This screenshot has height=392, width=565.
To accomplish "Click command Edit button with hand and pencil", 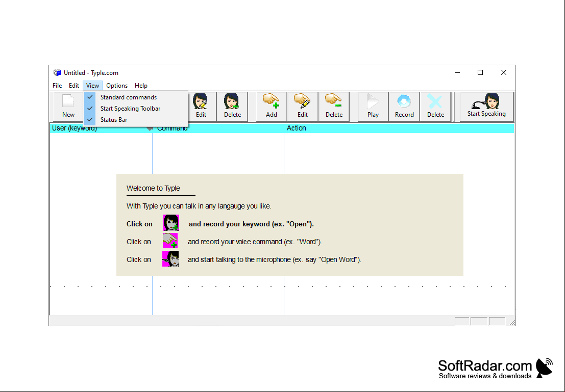I will pos(303,106).
